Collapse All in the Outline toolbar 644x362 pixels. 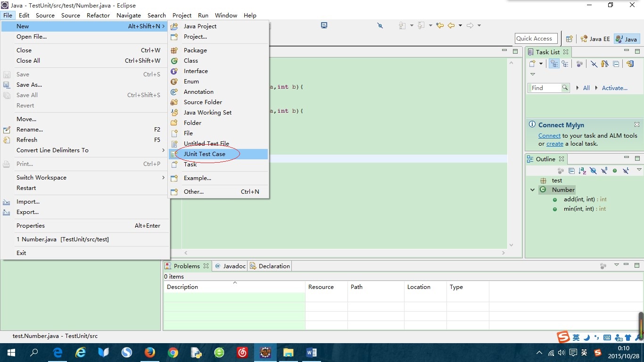click(571, 171)
